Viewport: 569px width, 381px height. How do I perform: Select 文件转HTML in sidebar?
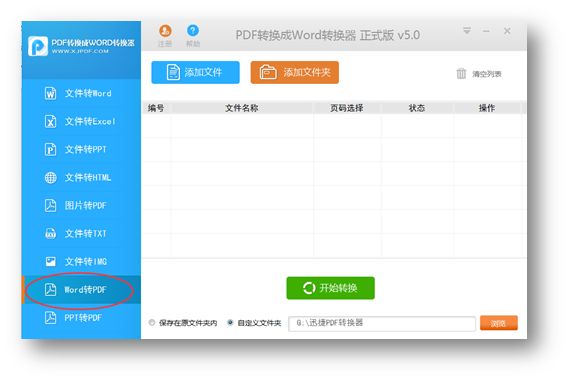81,177
